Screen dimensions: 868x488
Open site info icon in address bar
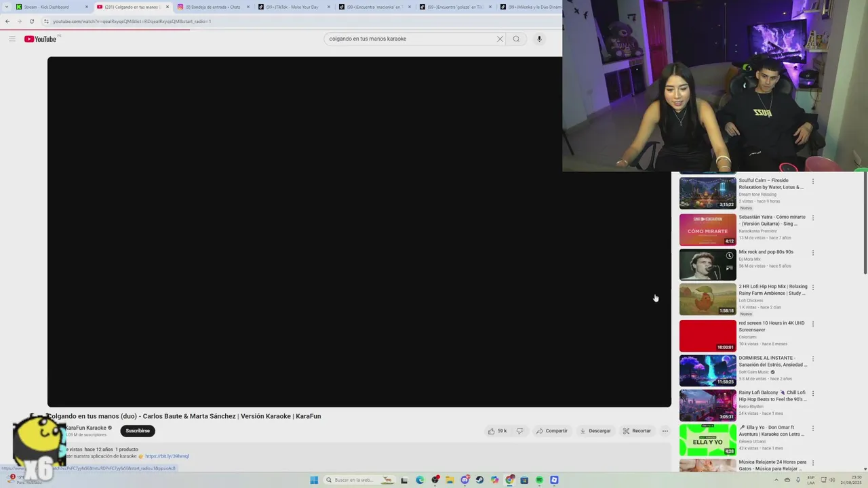46,21
